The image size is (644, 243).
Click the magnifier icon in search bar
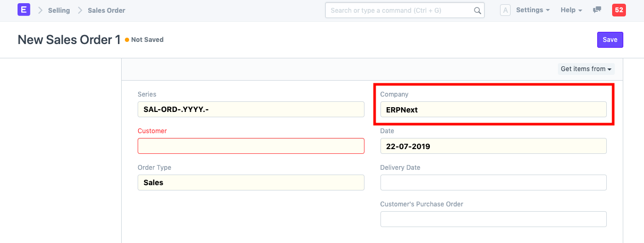point(477,11)
